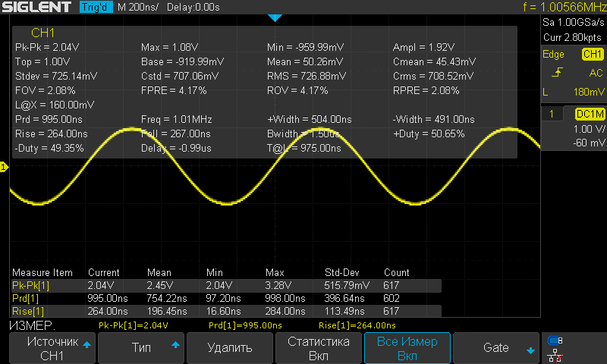Open the Источник CH1 source softkey

pyautogui.click(x=52, y=348)
